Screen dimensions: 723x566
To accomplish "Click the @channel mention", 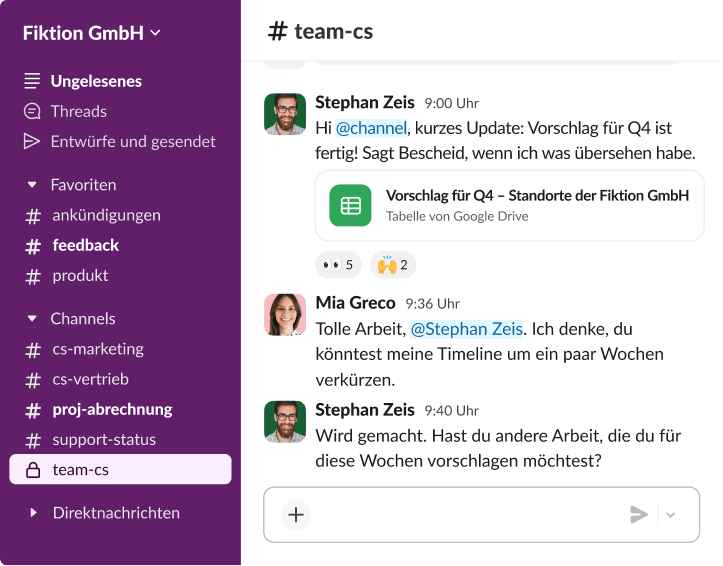I will (371, 128).
